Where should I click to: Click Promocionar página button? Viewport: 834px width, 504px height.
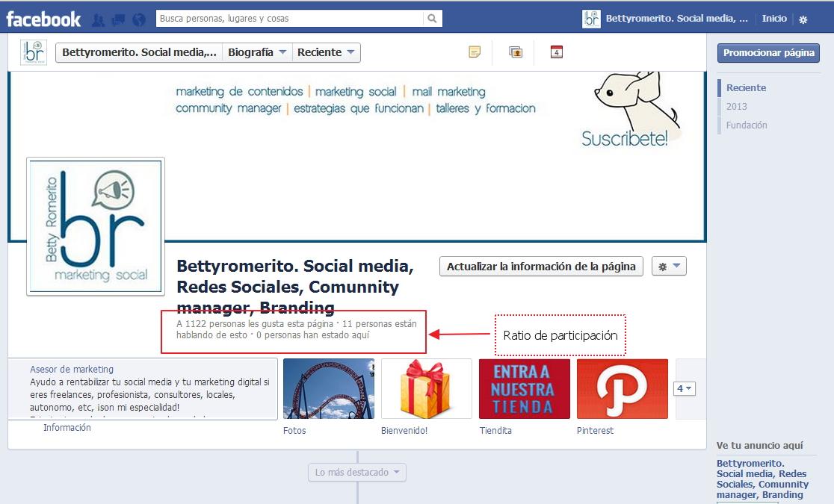click(x=768, y=52)
